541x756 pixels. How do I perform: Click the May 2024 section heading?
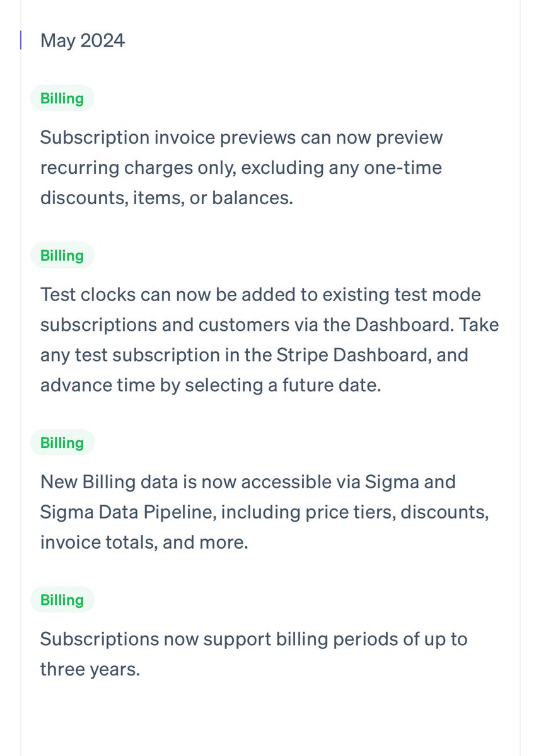pyautogui.click(x=83, y=41)
